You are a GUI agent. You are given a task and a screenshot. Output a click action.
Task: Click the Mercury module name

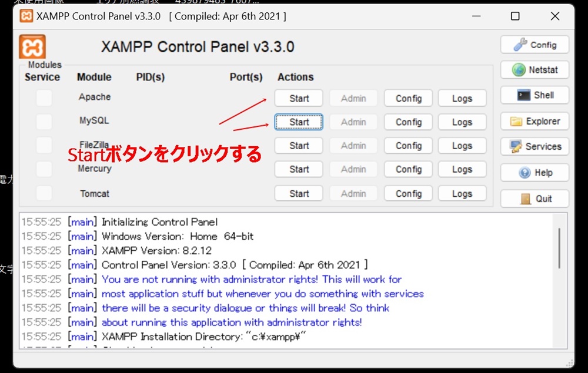pyautogui.click(x=95, y=169)
